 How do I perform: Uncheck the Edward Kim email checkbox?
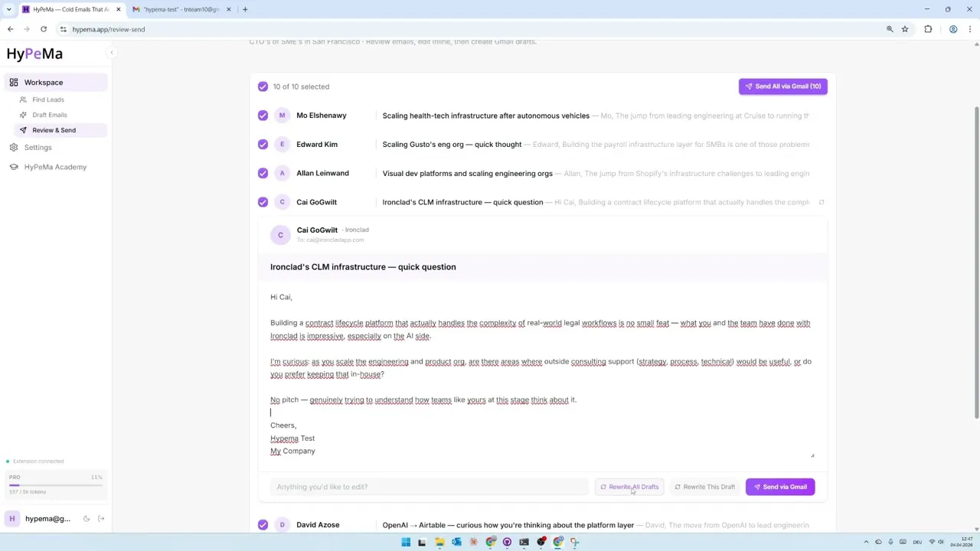[x=263, y=145]
